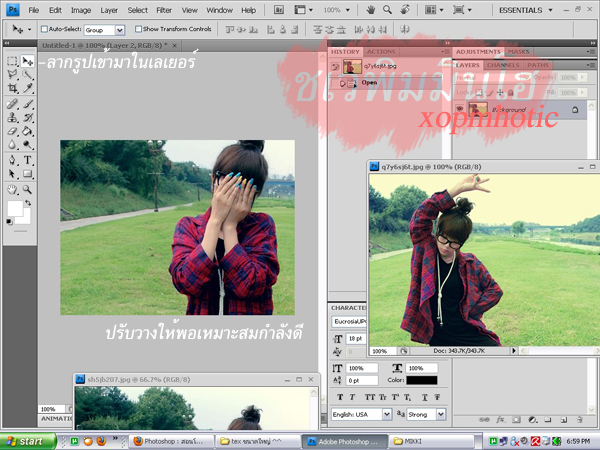This screenshot has width=600, height=450.
Task: Select the Blur tool
Action: pos(12,145)
